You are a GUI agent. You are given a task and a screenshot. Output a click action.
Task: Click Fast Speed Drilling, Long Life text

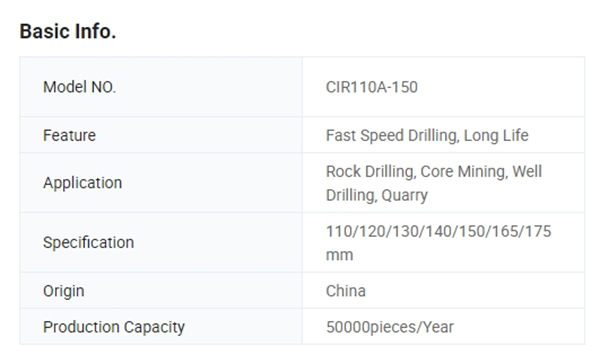[427, 135]
